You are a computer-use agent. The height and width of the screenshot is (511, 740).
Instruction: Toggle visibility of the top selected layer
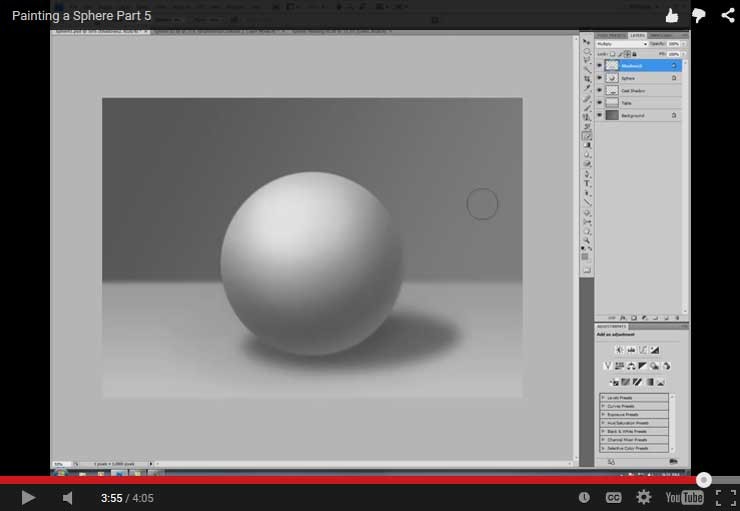599,66
